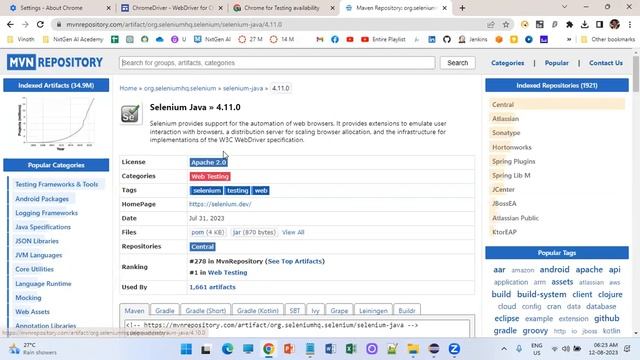Viewport: 640px width, 360px height.
Task: Click the browser address bar URL
Action: 174,24
